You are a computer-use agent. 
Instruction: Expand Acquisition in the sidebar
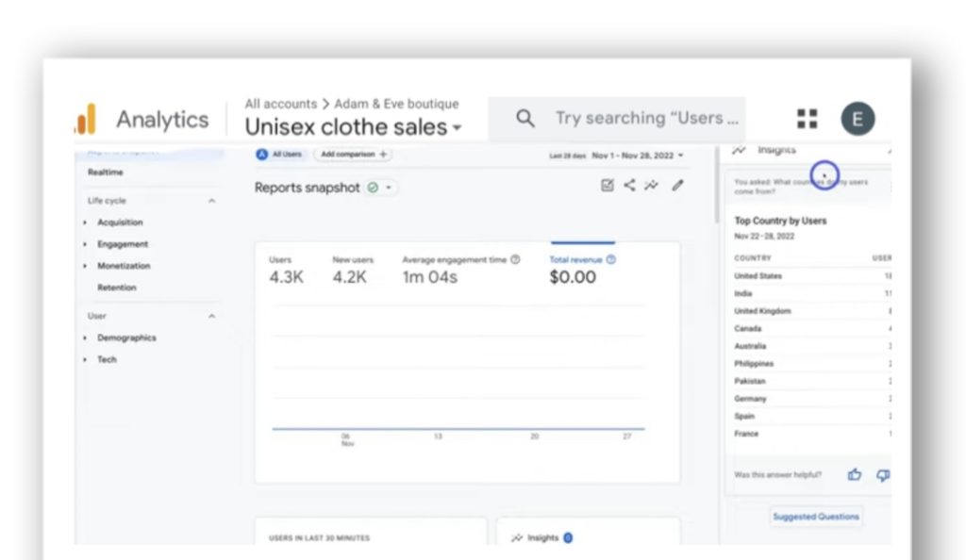point(120,222)
